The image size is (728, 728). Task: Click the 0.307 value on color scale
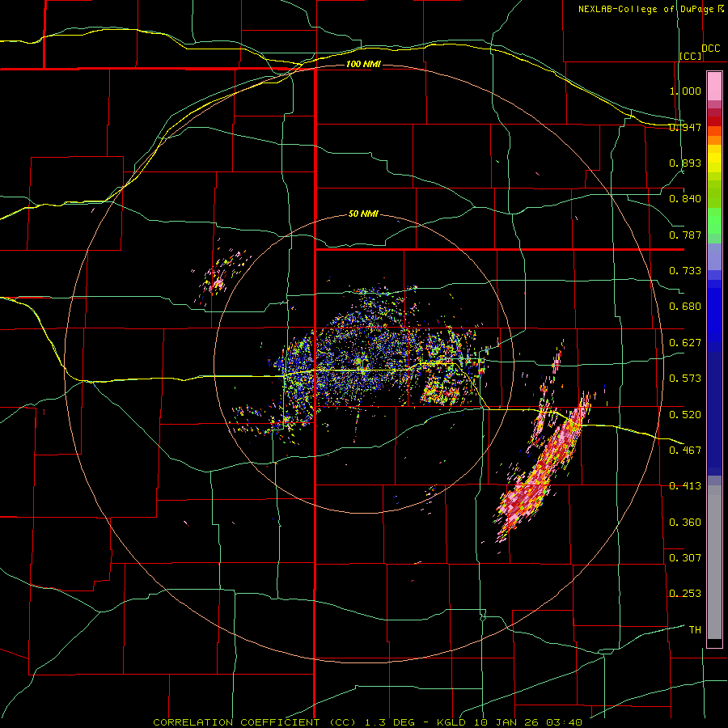(x=685, y=558)
